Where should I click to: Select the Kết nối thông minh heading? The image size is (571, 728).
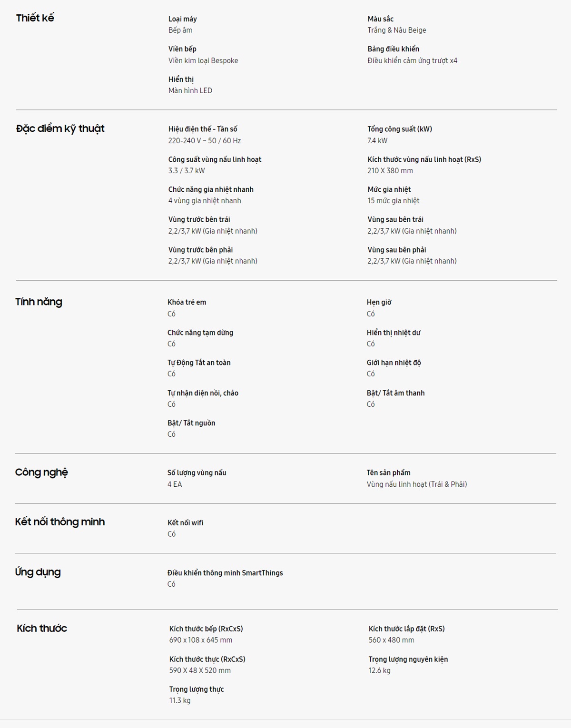click(59, 522)
